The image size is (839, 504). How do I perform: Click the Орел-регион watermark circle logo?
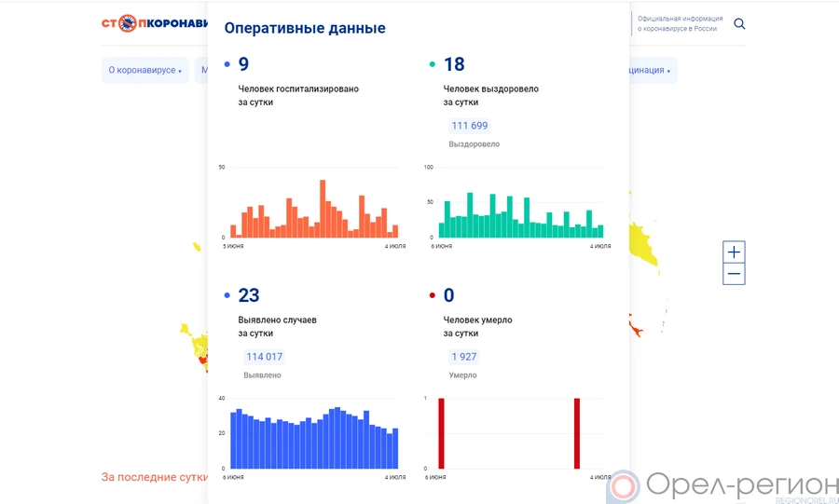(623, 487)
